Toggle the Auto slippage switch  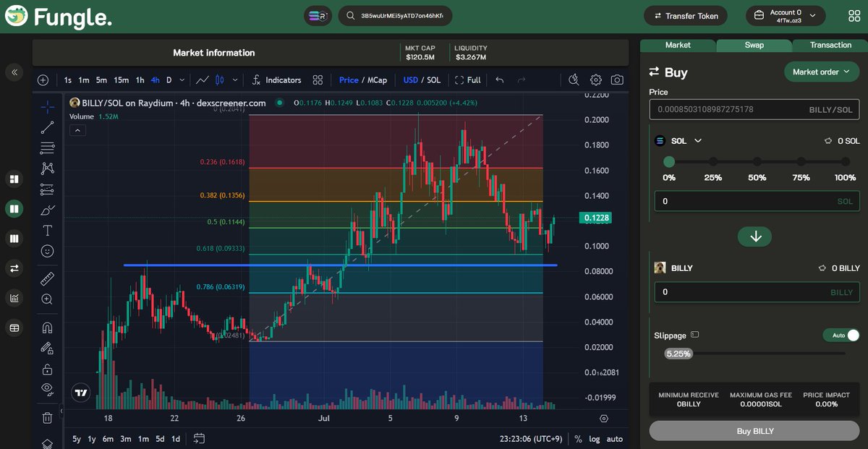tap(842, 335)
